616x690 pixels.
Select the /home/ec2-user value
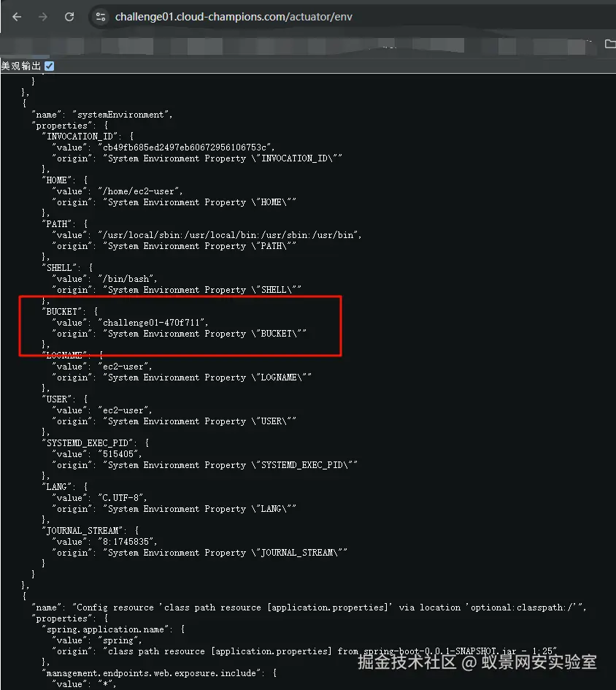tap(139, 191)
